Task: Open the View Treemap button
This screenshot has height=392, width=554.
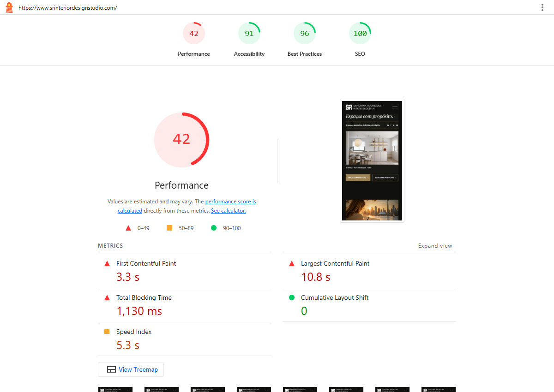Action: 131,369
